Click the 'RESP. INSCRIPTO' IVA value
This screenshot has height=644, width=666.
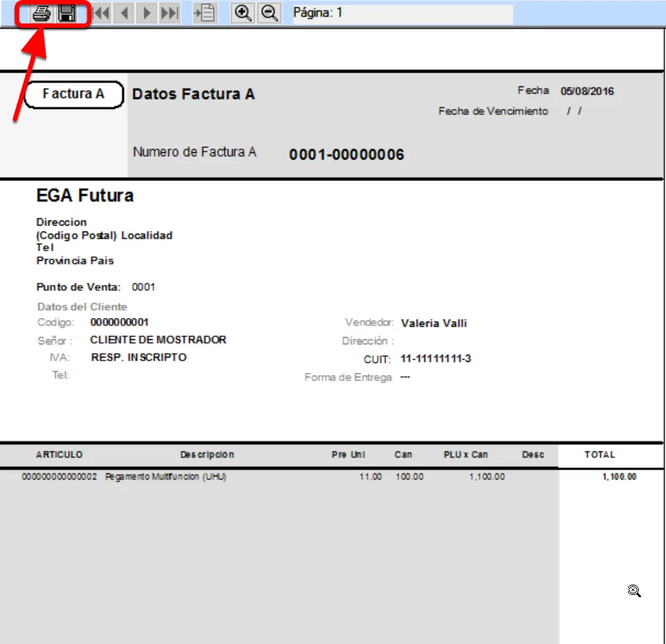point(139,358)
